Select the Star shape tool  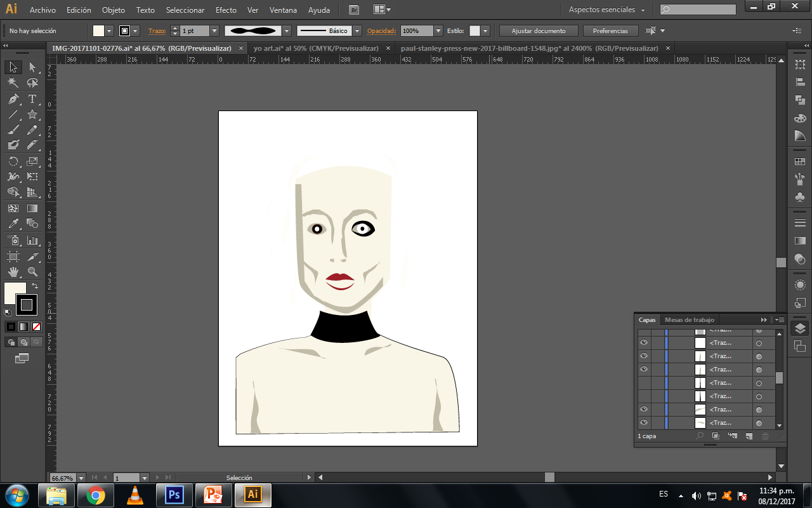[x=32, y=115]
